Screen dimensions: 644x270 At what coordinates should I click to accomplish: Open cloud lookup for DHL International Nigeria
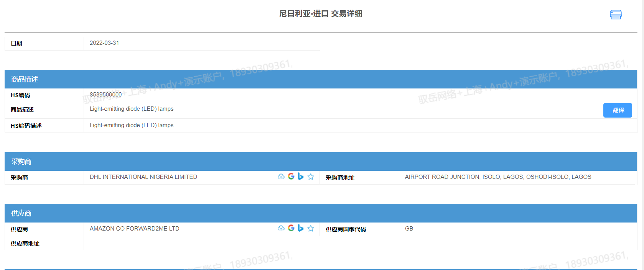[281, 177]
